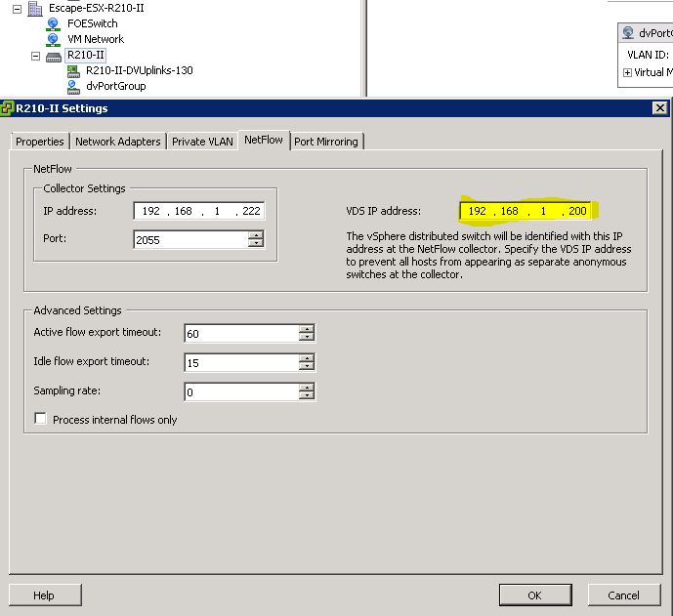Click the VLAN ID label in right panel
The height and width of the screenshot is (616, 673).
pyautogui.click(x=648, y=55)
